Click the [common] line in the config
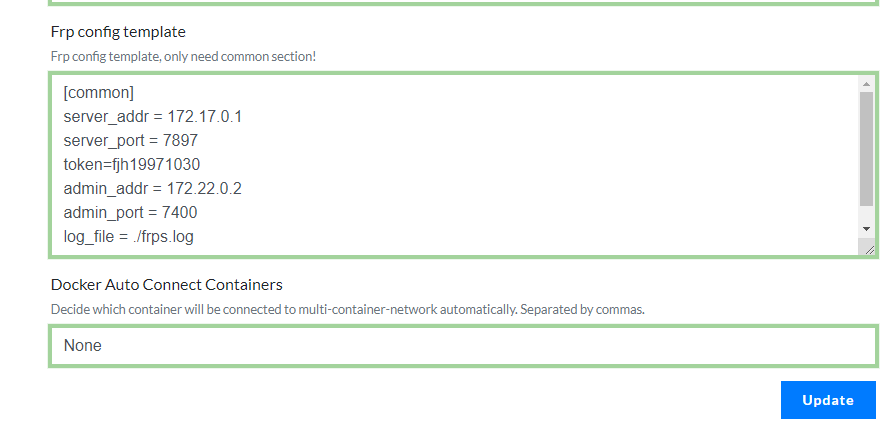 [x=98, y=93]
